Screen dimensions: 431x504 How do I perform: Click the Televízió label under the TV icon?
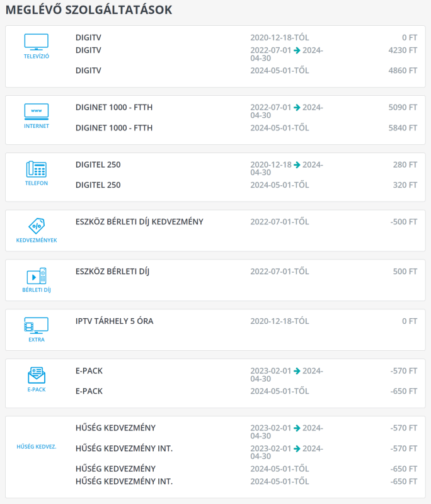coord(36,57)
